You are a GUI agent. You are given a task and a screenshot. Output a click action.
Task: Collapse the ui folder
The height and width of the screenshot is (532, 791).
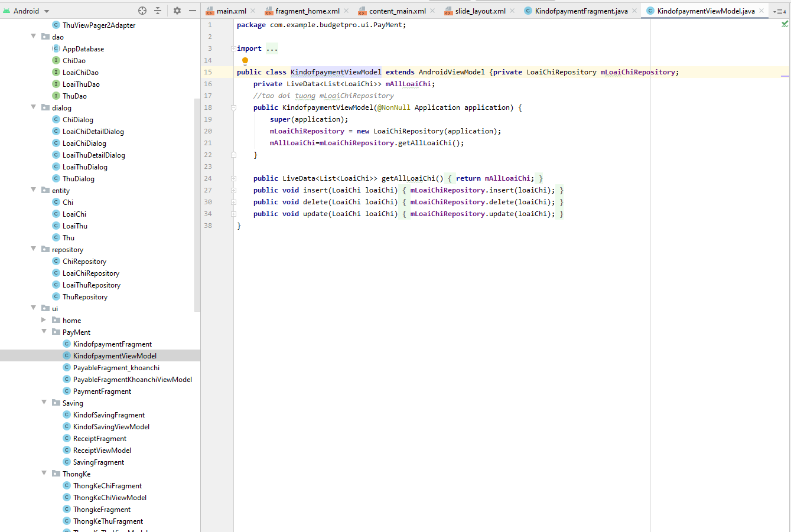coord(34,308)
